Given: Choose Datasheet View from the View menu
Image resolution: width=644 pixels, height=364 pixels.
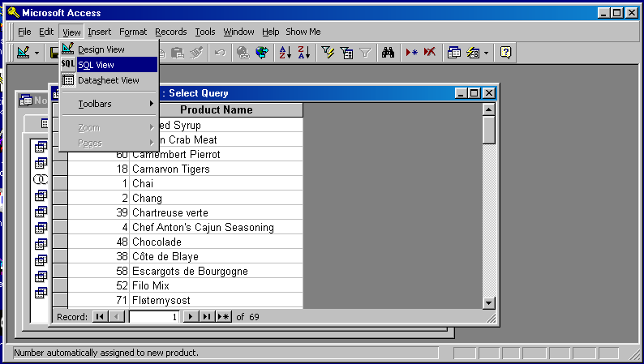Looking at the screenshot, I should (109, 80).
